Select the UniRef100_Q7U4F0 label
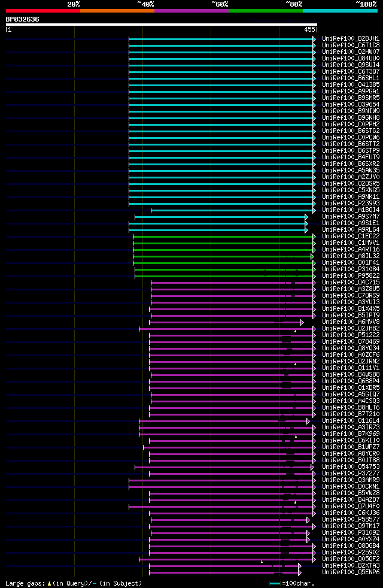This screenshot has height=588, width=383. pos(351,506)
